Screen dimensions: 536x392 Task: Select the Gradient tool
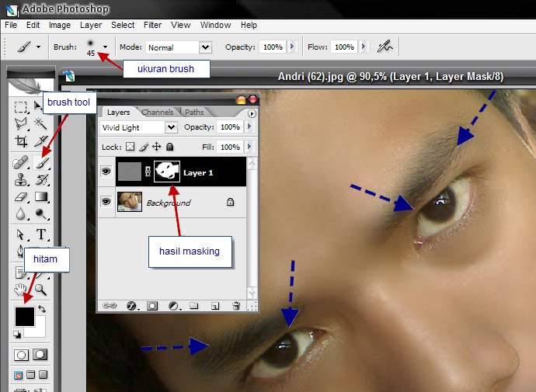[41, 197]
